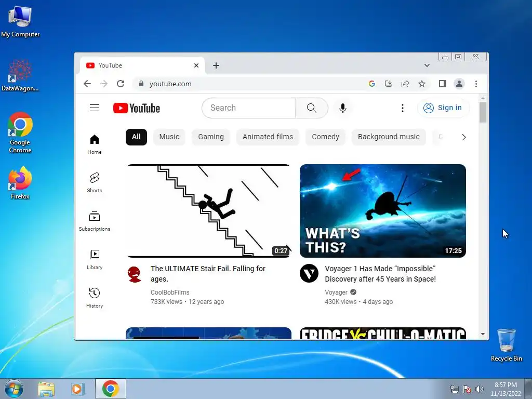Select the Recycle Bin desktop icon
The image size is (532, 399).
pyautogui.click(x=507, y=345)
